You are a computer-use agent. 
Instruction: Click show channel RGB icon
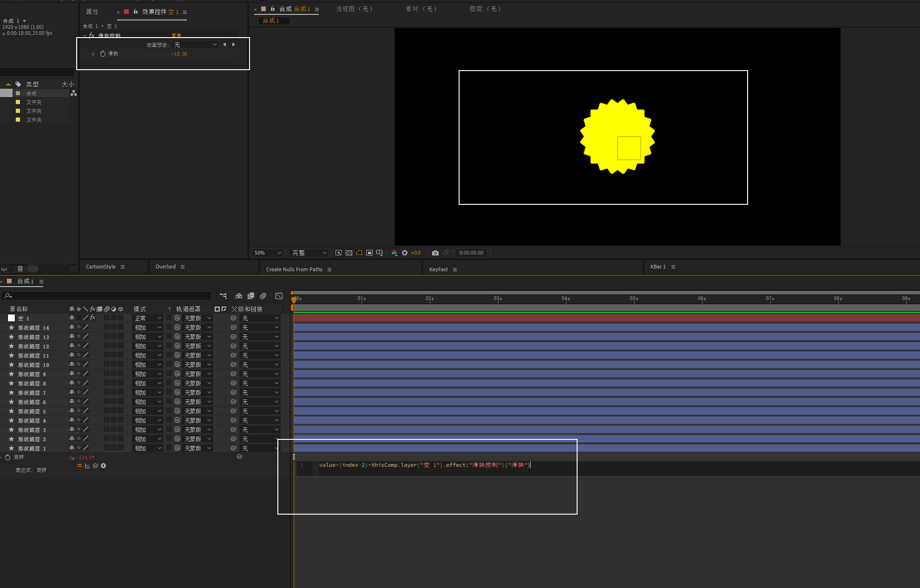[x=394, y=253]
